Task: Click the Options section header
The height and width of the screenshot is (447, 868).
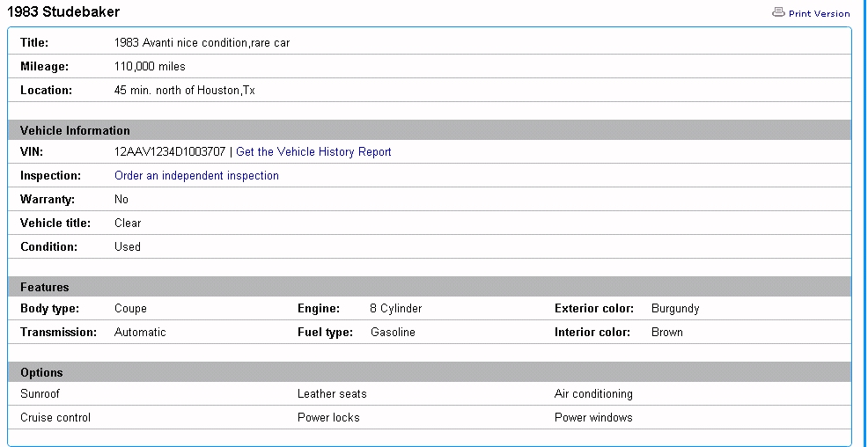Action: click(41, 372)
